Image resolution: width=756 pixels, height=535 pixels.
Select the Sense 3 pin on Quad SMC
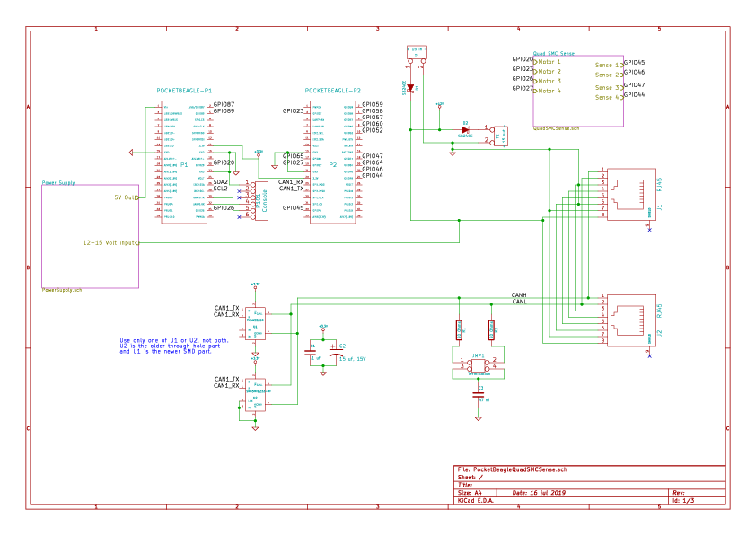[608, 88]
